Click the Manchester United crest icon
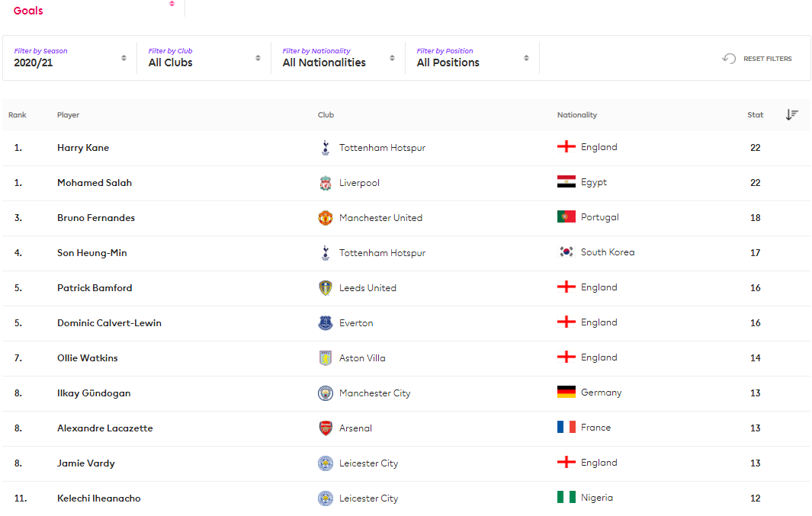The image size is (812, 516). (x=326, y=218)
